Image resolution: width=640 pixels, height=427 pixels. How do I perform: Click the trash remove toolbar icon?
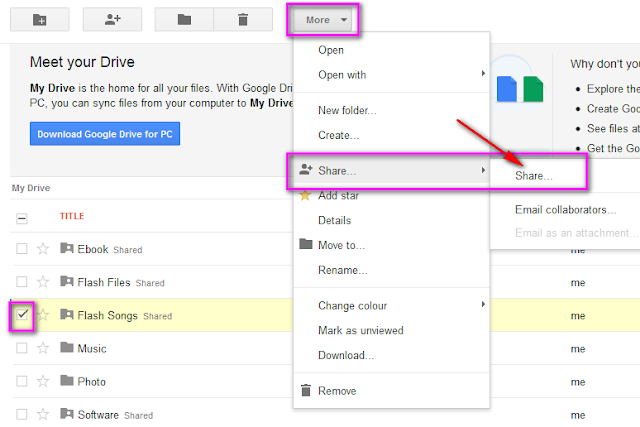point(243,20)
